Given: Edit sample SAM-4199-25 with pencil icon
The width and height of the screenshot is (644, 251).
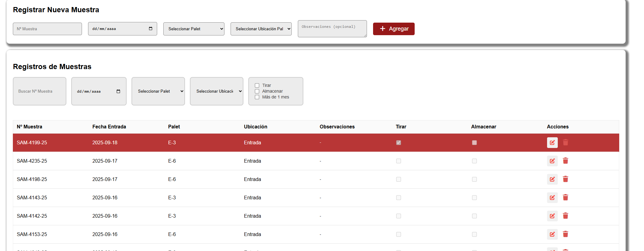Looking at the screenshot, I should (x=552, y=142).
